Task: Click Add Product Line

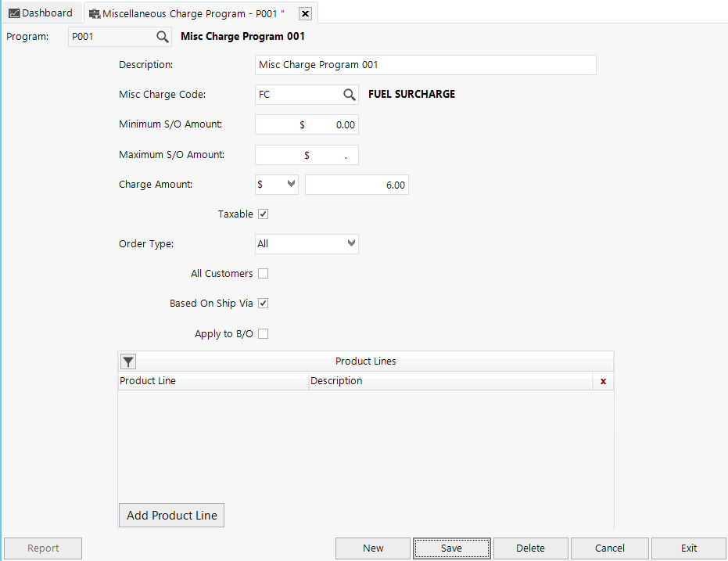Action: click(x=171, y=515)
